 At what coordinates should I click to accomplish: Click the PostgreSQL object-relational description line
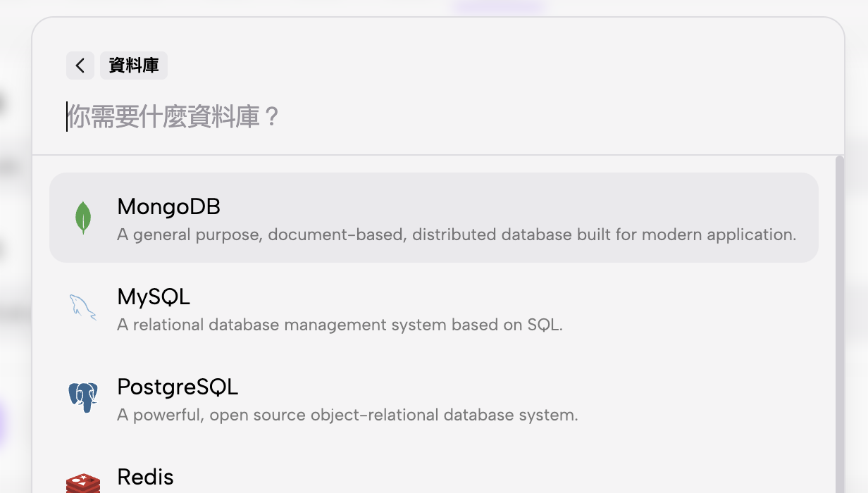tap(347, 415)
